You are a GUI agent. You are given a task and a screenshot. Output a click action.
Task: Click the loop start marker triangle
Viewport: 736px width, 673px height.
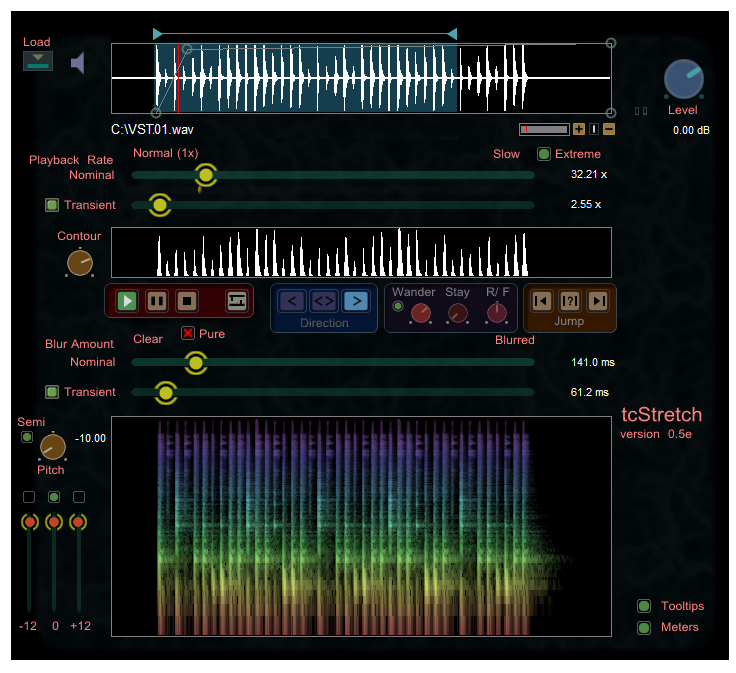tap(158, 34)
